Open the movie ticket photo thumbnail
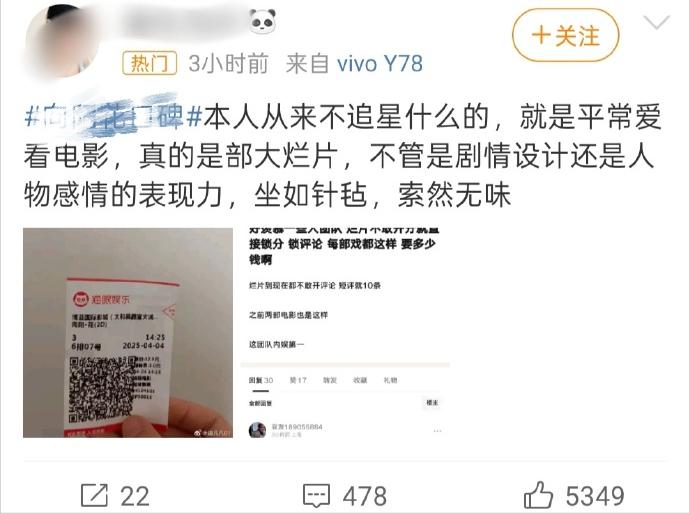689x513 pixels. click(128, 333)
